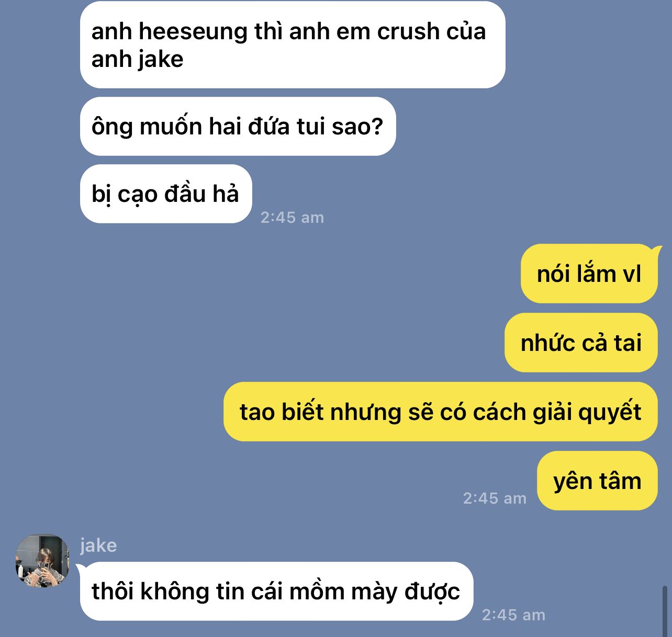Tap the 'ông muốn hai đứa tui sao?' bubble
The image size is (672, 637).
pos(238,126)
